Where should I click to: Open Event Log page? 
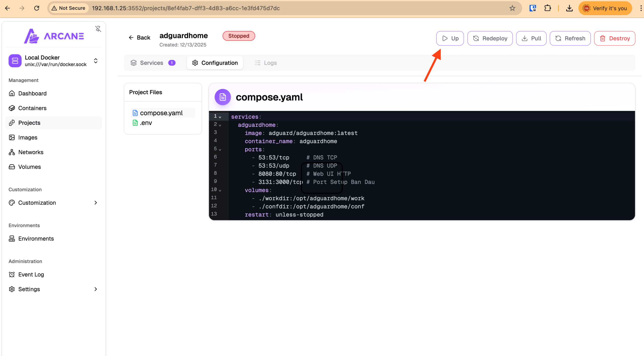(31, 274)
